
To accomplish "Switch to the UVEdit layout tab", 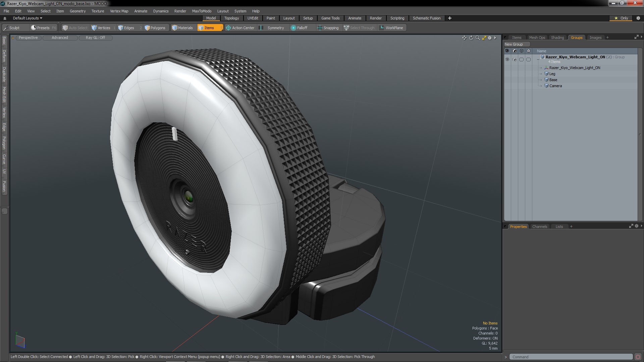I will point(253,18).
